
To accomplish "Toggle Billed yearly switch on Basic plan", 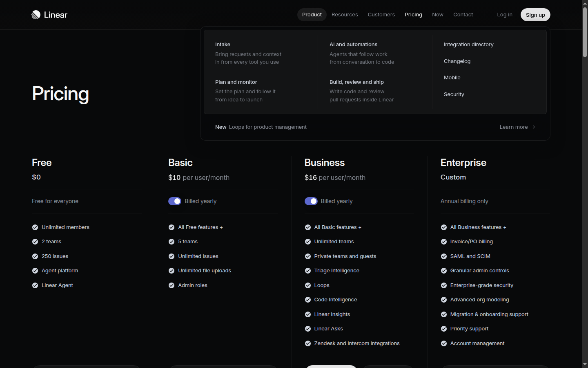I will tap(175, 201).
